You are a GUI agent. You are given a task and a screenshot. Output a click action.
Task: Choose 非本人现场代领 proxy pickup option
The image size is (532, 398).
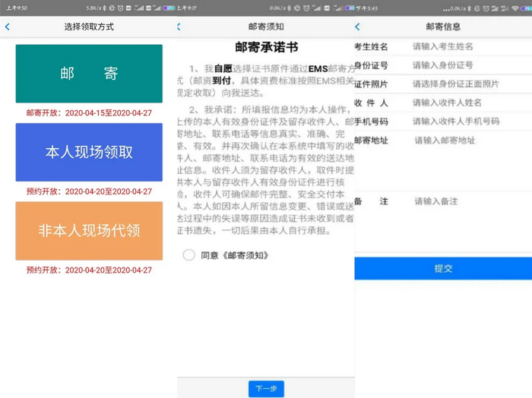pyautogui.click(x=89, y=230)
